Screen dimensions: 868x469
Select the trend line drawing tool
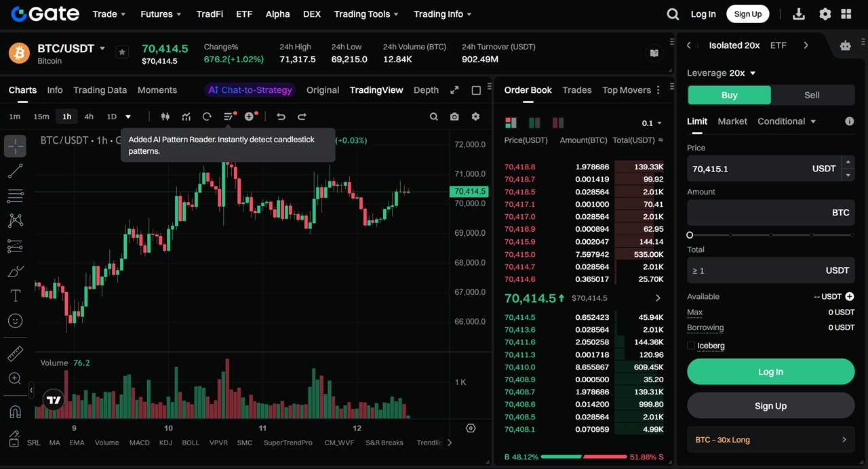pos(15,171)
